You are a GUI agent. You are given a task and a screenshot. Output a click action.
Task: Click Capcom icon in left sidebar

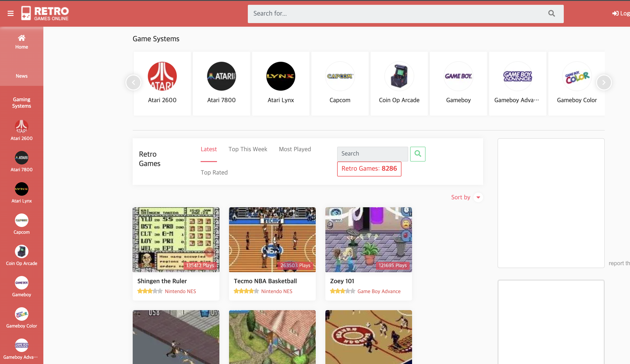click(x=21, y=220)
